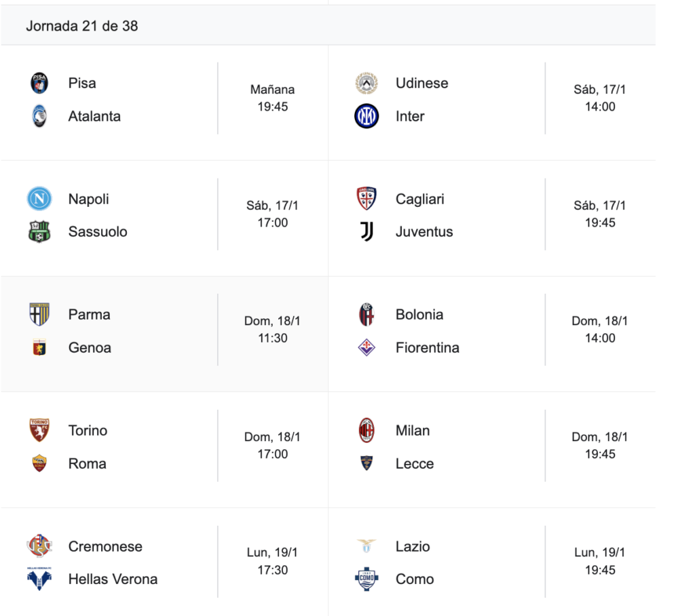Open the Udinese team link
The height and width of the screenshot is (616, 695).
[x=421, y=83]
